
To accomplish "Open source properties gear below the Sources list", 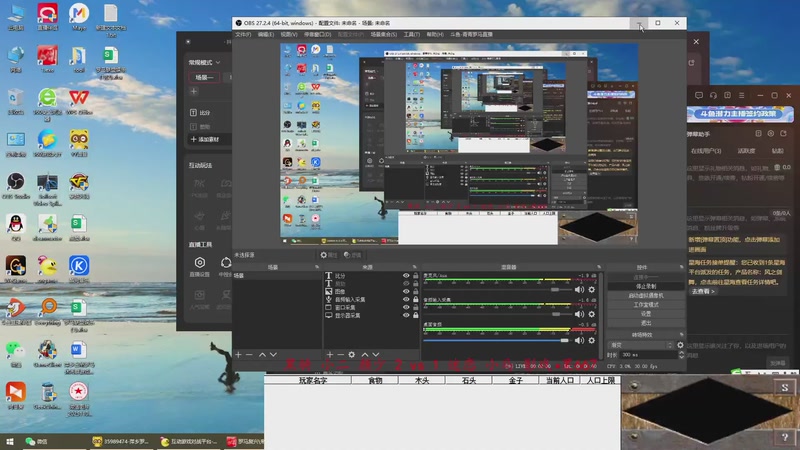I will (x=352, y=354).
